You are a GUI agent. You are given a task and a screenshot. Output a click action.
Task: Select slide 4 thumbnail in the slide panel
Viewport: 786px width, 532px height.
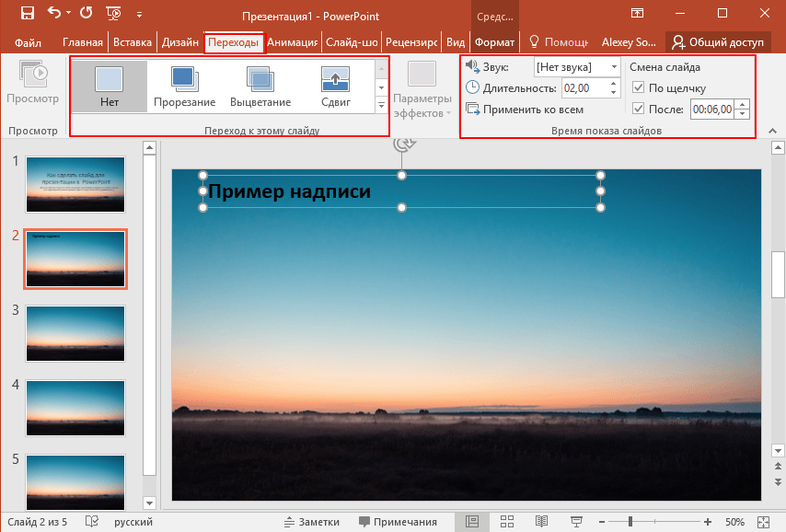coord(75,408)
